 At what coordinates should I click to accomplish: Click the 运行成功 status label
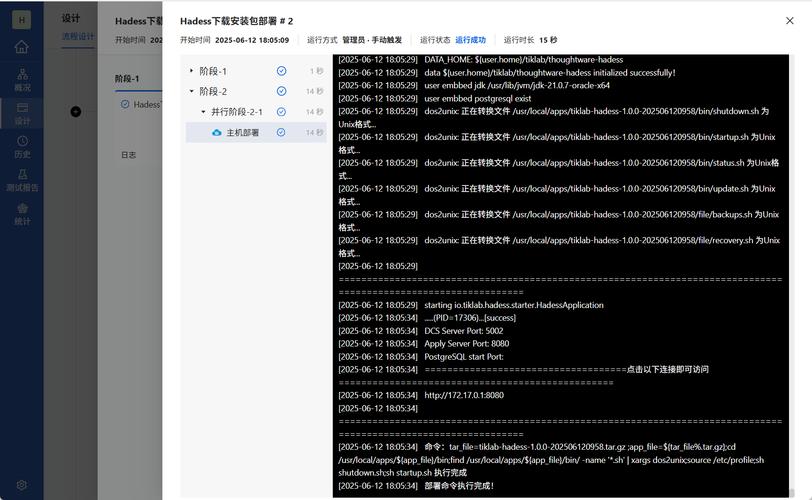coord(470,40)
